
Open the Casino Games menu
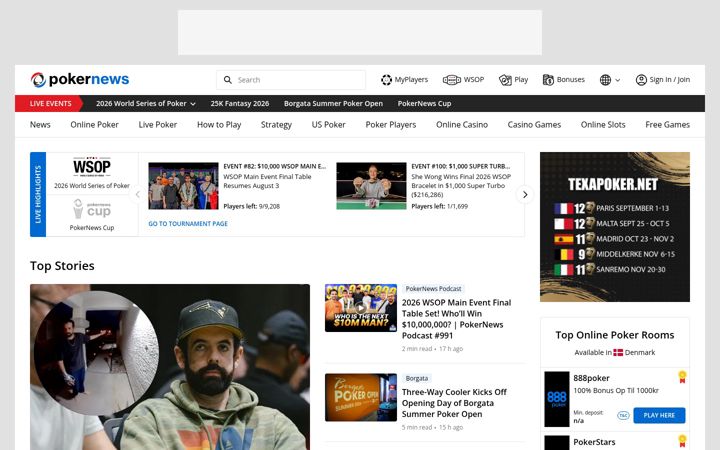534,124
